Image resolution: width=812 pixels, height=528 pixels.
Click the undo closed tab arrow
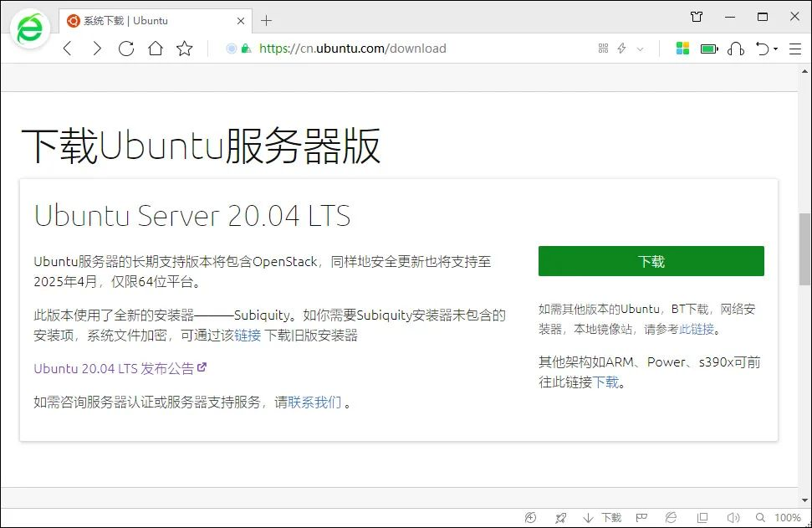763,49
